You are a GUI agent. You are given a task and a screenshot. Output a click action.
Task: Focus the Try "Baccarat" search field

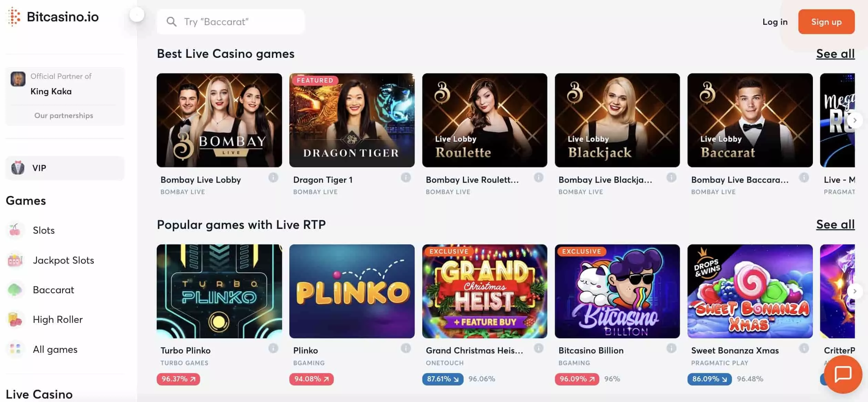[x=230, y=22]
